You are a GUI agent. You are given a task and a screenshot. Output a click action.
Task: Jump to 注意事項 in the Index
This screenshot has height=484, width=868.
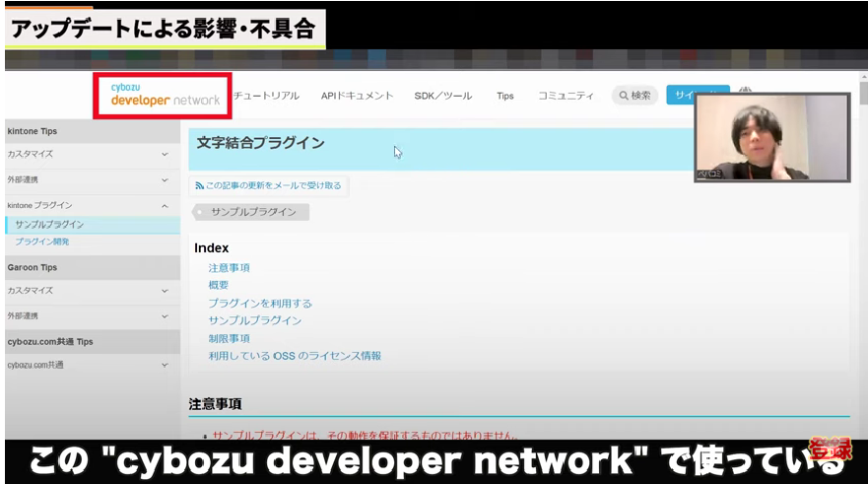pos(229,268)
